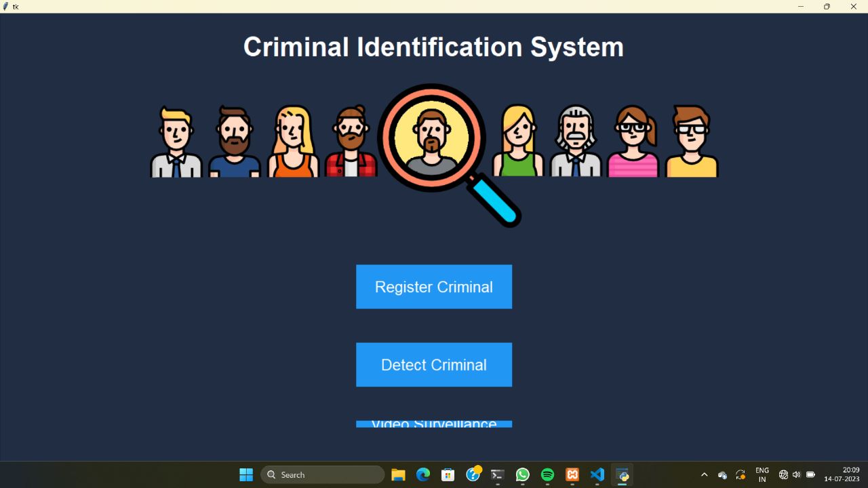Select the Video Surveillance option
The width and height of the screenshot is (868, 488).
[434, 423]
